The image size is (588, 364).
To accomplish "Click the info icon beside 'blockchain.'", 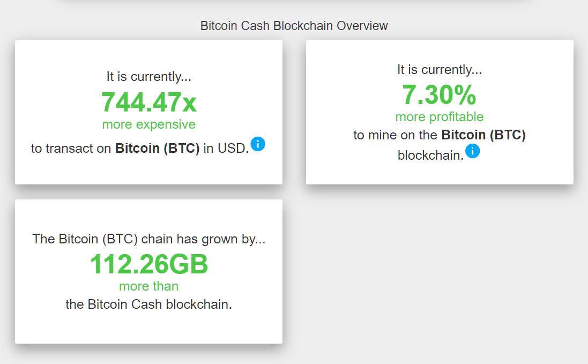I will (x=473, y=151).
